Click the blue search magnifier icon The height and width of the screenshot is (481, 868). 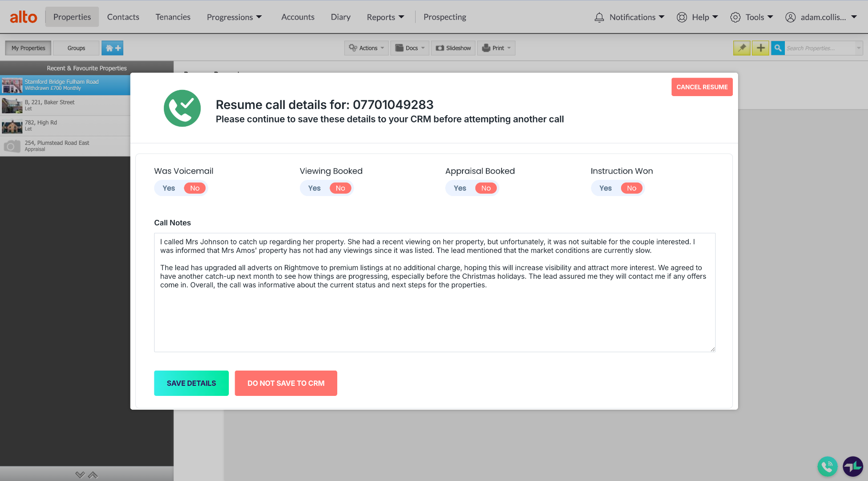(x=778, y=48)
